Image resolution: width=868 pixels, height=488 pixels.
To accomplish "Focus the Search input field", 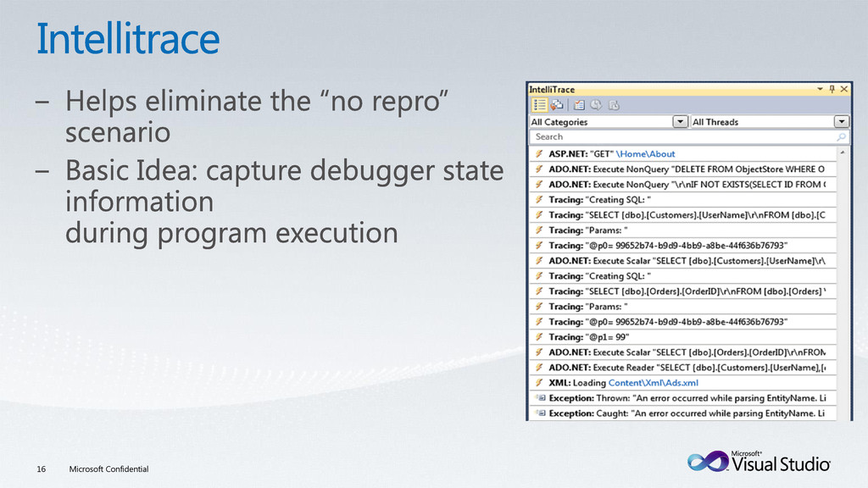I will pos(688,136).
